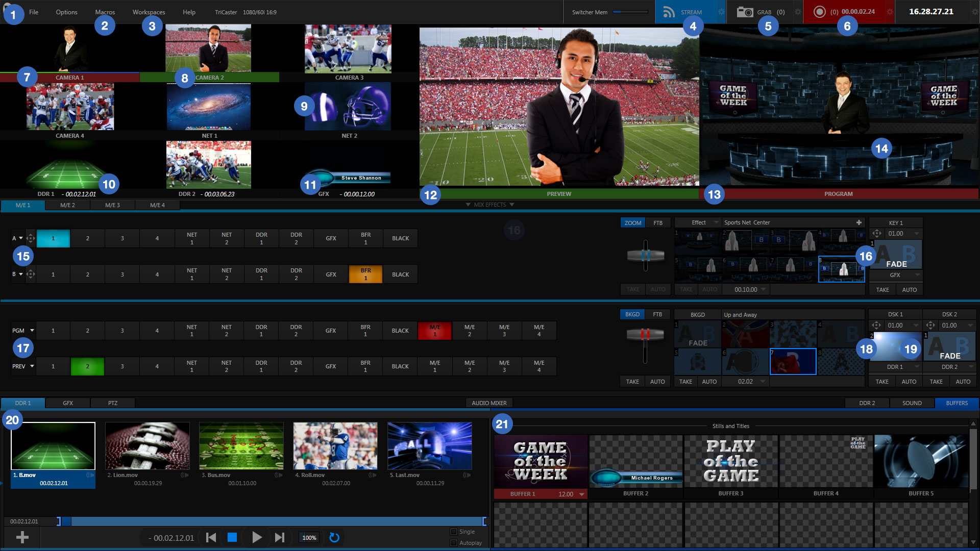This screenshot has width=980, height=551.
Task: Click the red main transition T-bar
Action: [x=645, y=335]
